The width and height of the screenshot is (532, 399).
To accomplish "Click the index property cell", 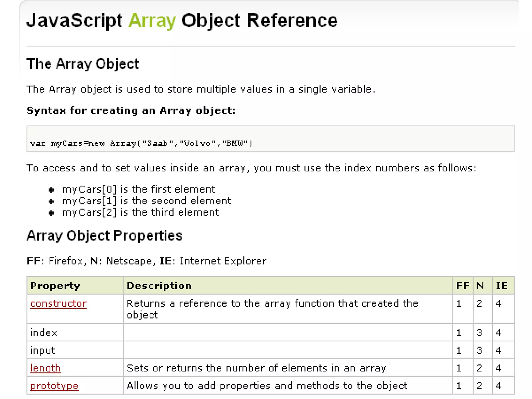I will pyautogui.click(x=43, y=333).
